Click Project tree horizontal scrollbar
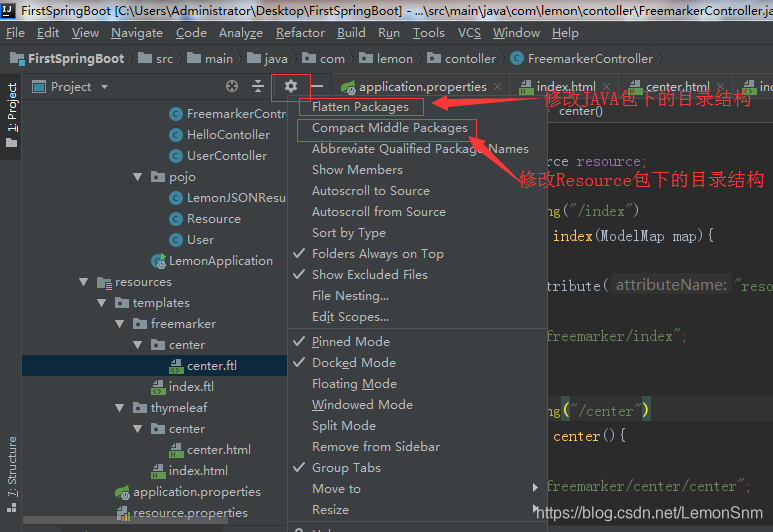Image resolution: width=773 pixels, height=532 pixels. (126, 520)
